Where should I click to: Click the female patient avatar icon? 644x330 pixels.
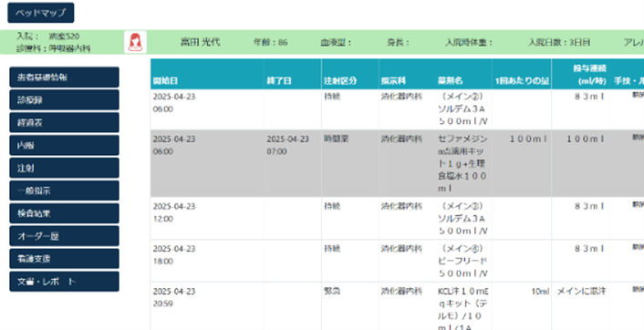(136, 42)
